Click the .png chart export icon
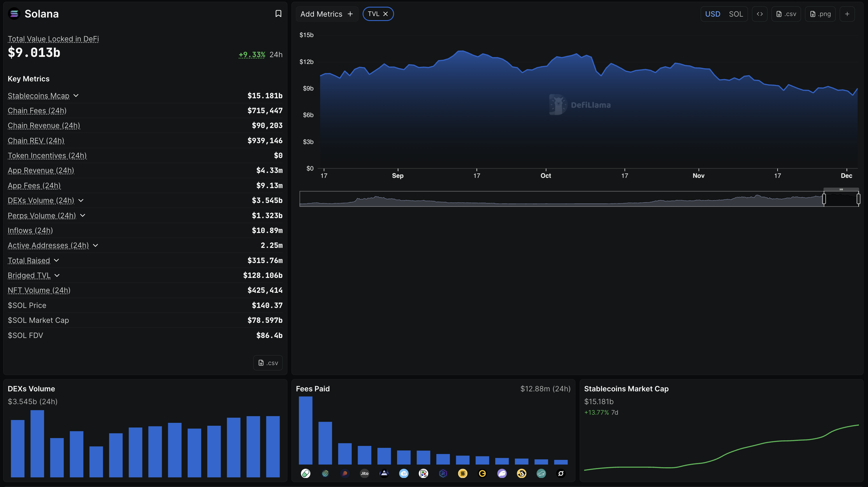This screenshot has width=868, height=487. point(820,14)
